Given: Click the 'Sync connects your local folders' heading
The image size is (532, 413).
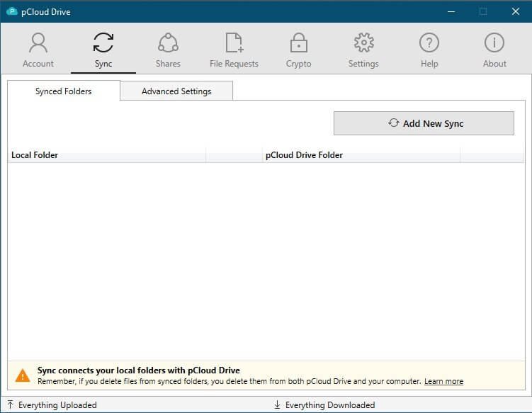Looking at the screenshot, I should [x=138, y=370].
